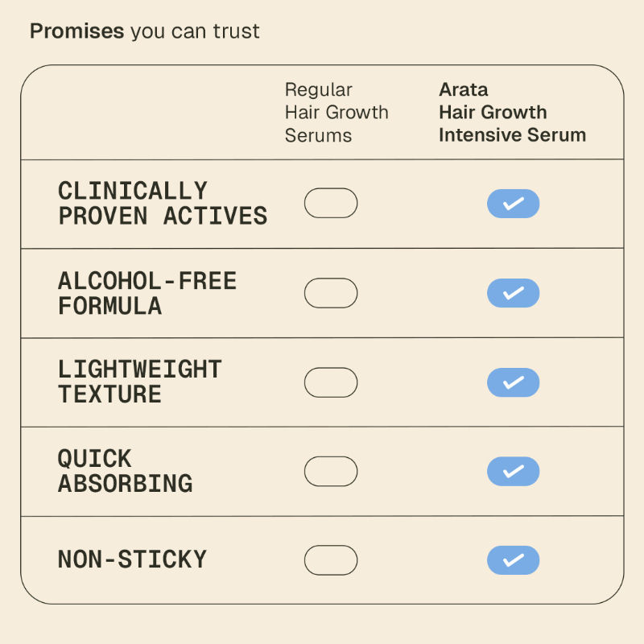The height and width of the screenshot is (644, 644).
Task: Click the blue checkmark for Clinically Proven Actives
Action: [x=513, y=204]
